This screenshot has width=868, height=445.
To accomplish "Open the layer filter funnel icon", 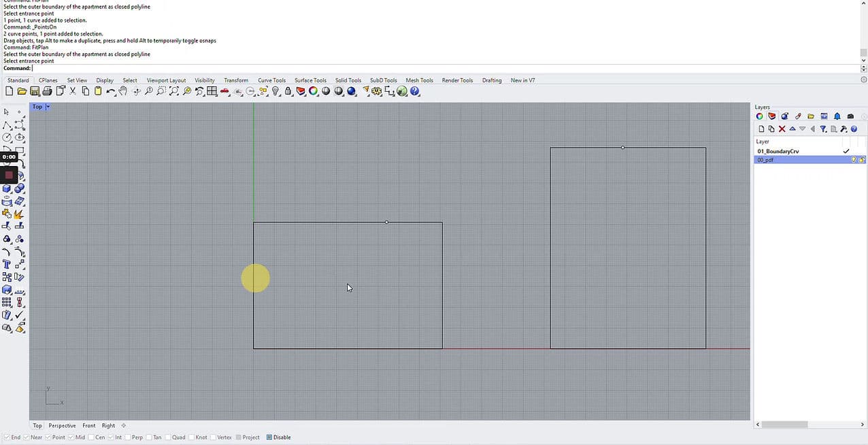I will click(x=823, y=129).
